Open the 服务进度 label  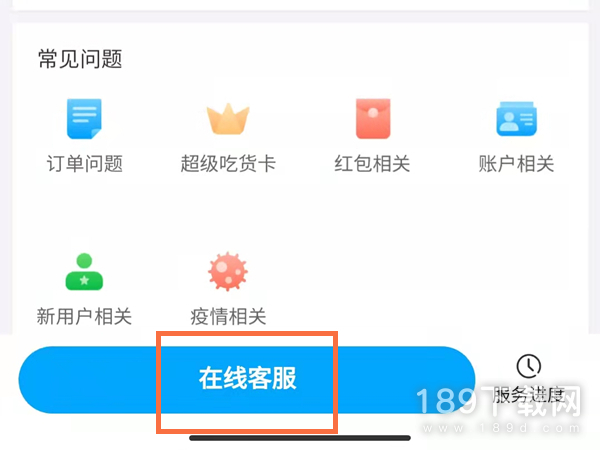(x=529, y=395)
